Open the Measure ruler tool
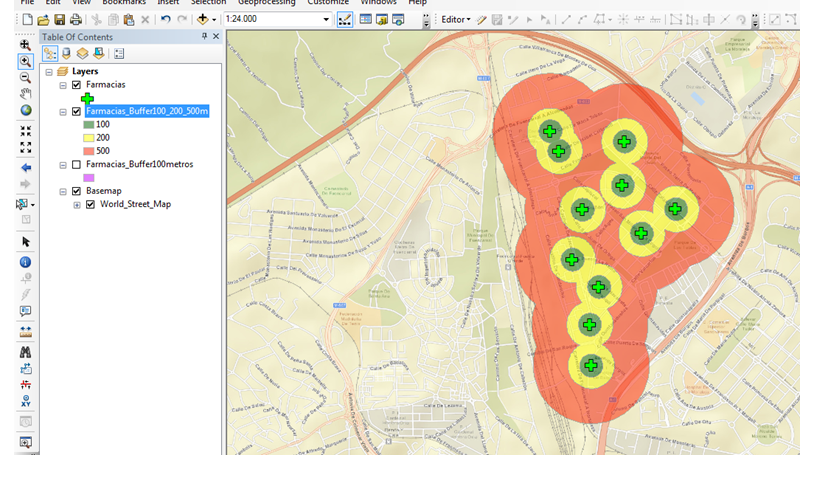815x479 pixels. click(25, 331)
